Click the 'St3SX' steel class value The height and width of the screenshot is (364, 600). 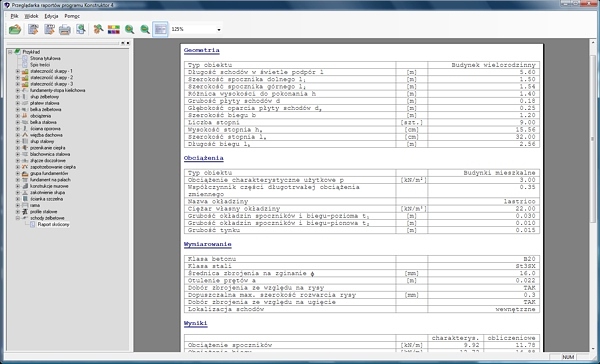[x=525, y=266]
